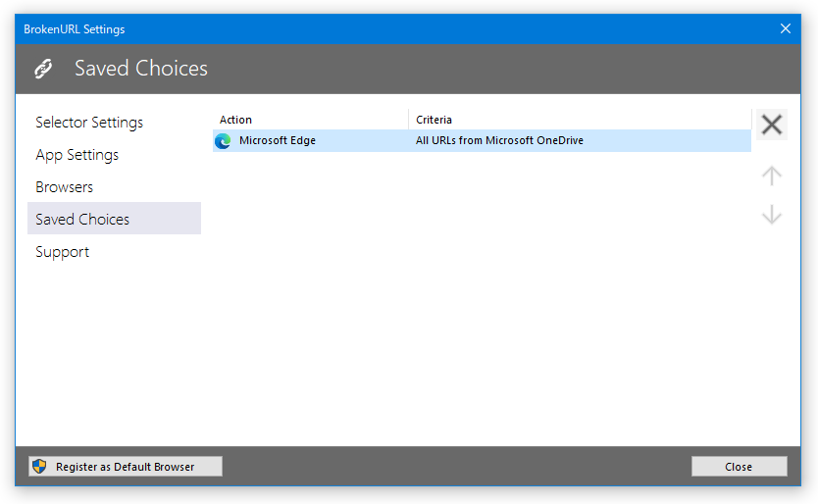Click the Microsoft Edge browser icon in the row

point(223,141)
